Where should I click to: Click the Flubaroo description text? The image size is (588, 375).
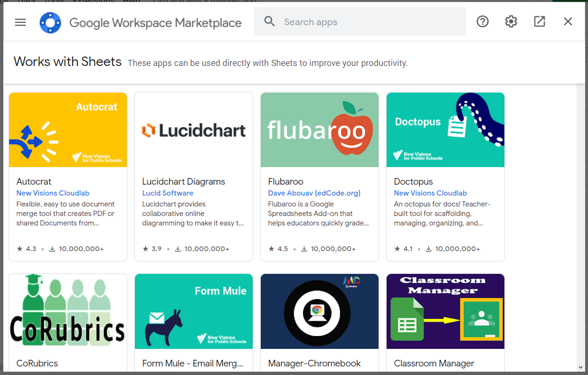click(318, 214)
